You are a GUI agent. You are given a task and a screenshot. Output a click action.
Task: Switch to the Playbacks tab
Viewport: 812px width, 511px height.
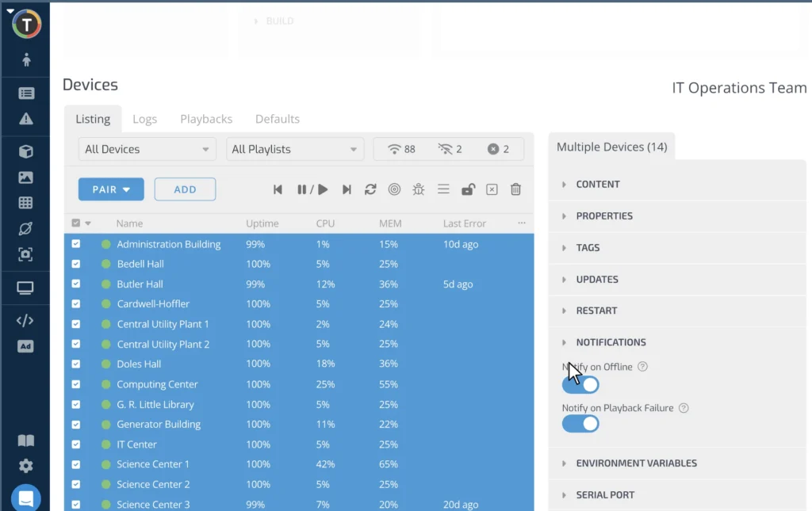click(x=206, y=119)
